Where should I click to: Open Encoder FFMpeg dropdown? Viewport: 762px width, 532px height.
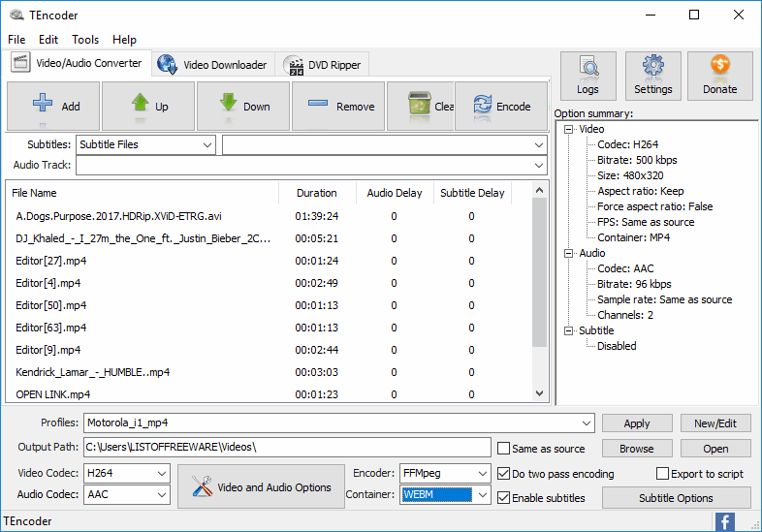(x=445, y=473)
